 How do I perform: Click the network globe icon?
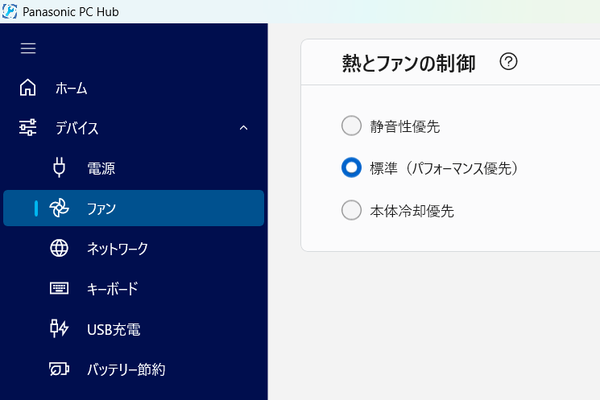59,248
